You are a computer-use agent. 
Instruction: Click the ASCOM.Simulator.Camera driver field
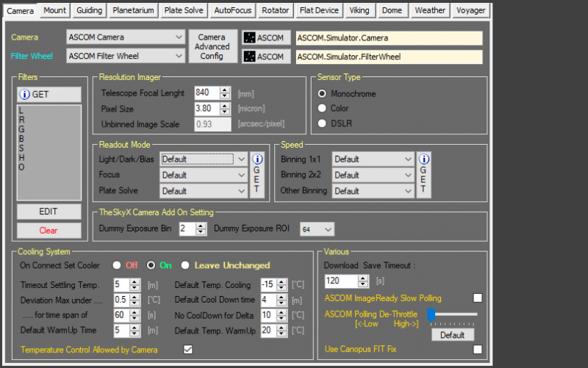click(x=389, y=38)
